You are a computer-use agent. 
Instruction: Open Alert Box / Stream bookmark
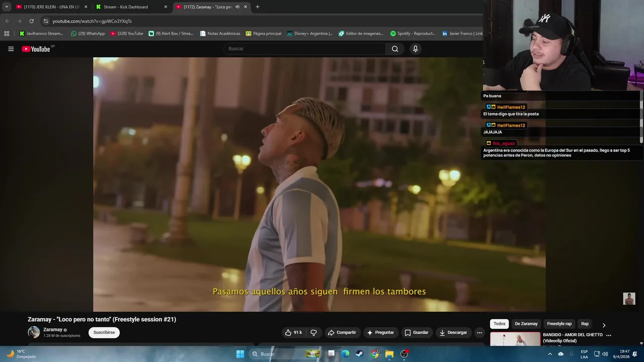pos(171,34)
